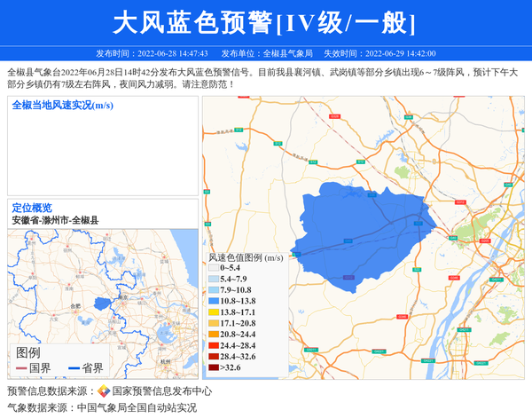Click the 大风蓝色预警 title banner
The height and width of the screenshot is (418, 532).
click(265, 22)
